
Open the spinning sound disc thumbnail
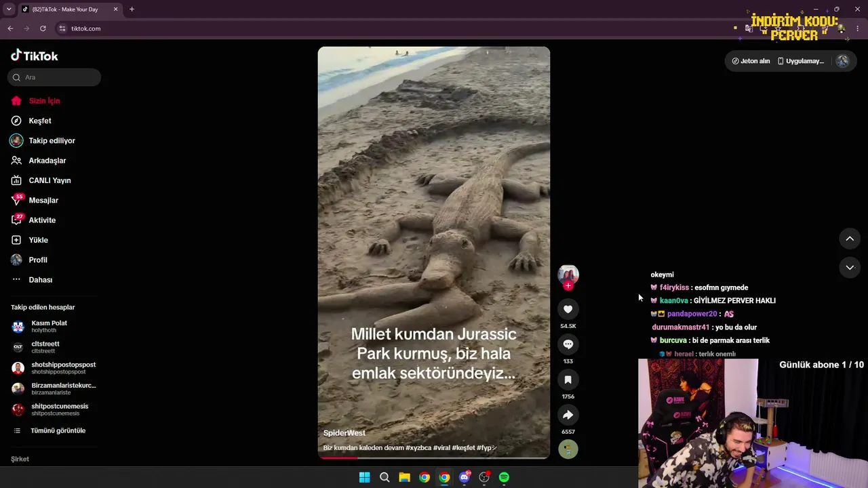(568, 449)
